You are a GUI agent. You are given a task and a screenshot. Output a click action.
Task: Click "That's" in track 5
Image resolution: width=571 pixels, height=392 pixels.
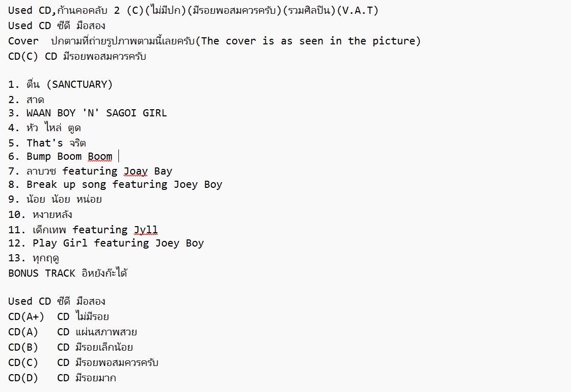coord(45,143)
